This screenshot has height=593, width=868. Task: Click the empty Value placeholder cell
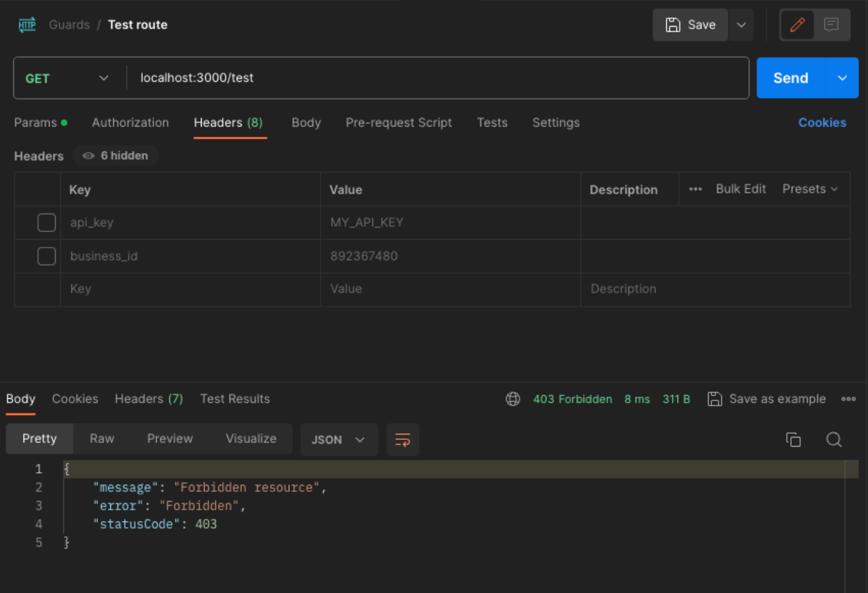451,289
